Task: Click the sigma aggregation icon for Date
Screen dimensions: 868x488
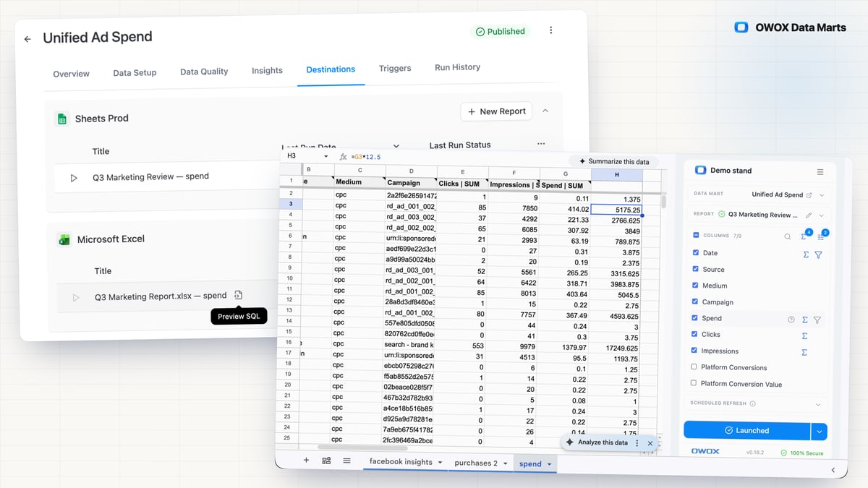Action: coord(806,254)
